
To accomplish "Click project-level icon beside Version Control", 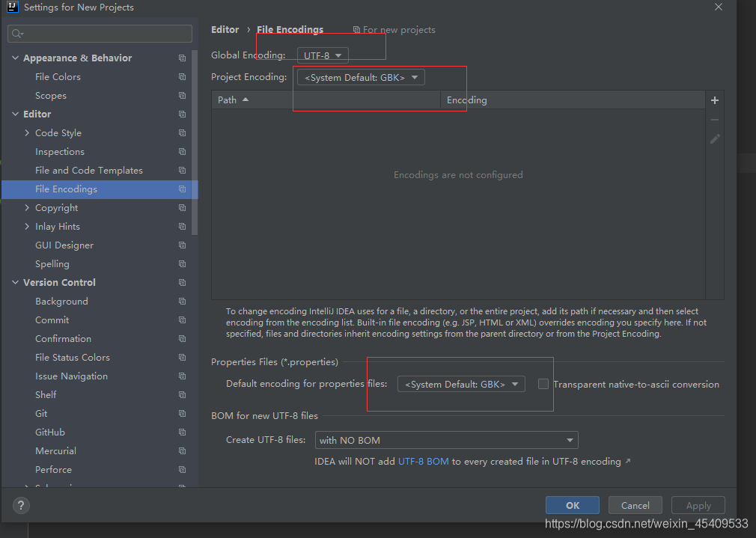I will coord(182,283).
